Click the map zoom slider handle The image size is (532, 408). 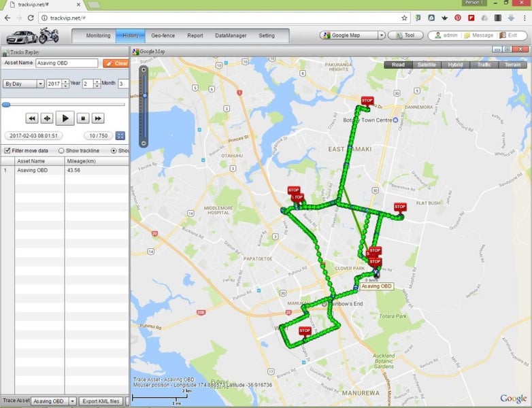[x=144, y=96]
